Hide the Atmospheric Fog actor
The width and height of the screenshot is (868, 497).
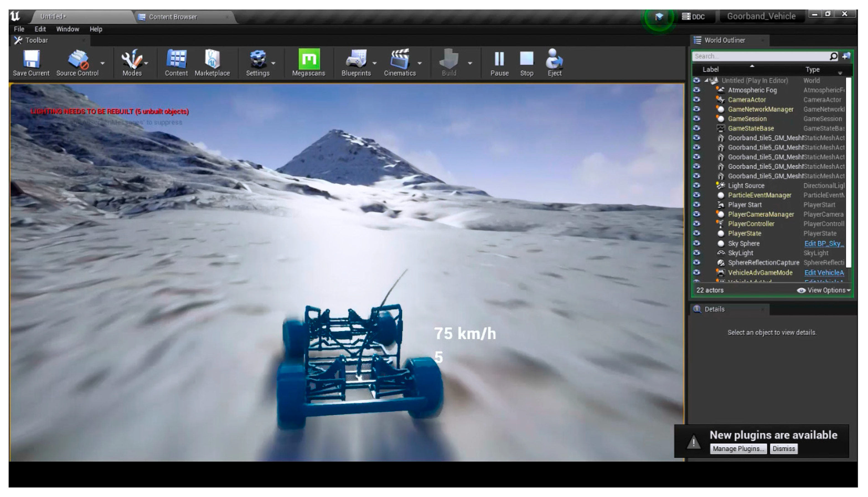(x=696, y=90)
